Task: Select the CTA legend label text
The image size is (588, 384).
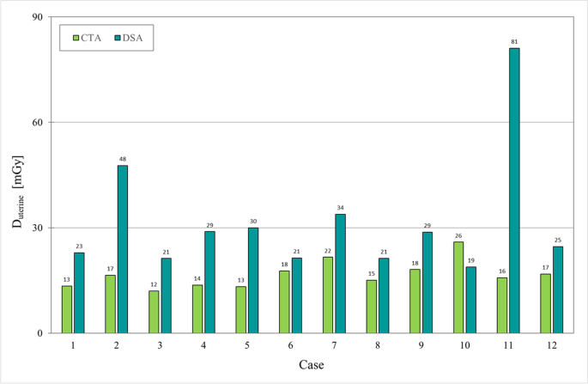Action: [91, 38]
